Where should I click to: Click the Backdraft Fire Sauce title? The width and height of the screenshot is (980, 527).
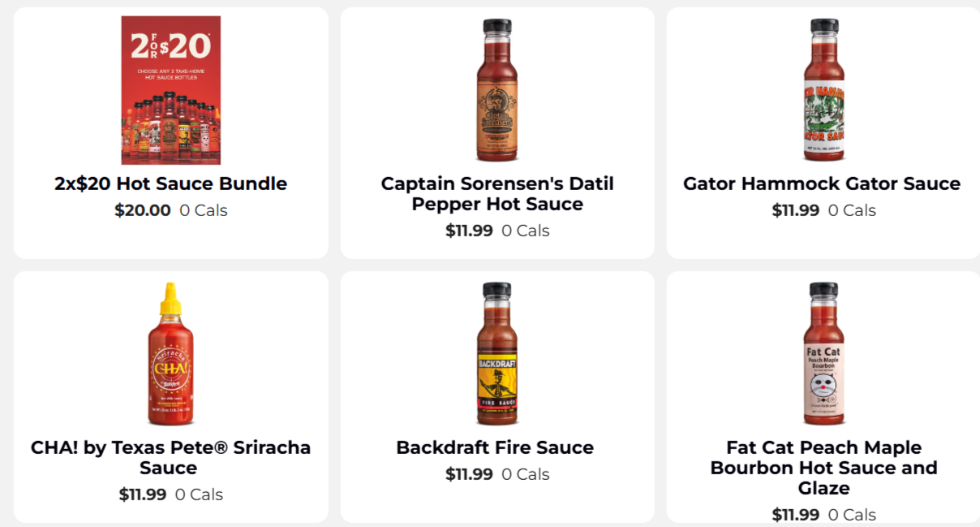coord(495,447)
